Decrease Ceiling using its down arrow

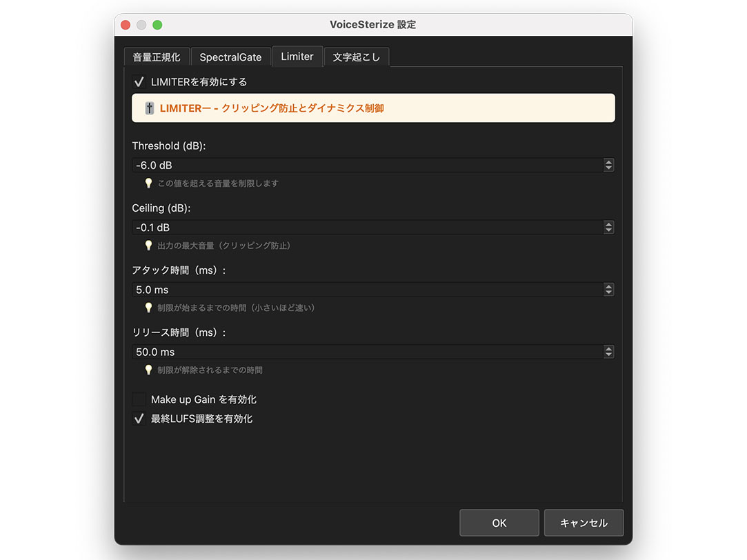click(608, 230)
